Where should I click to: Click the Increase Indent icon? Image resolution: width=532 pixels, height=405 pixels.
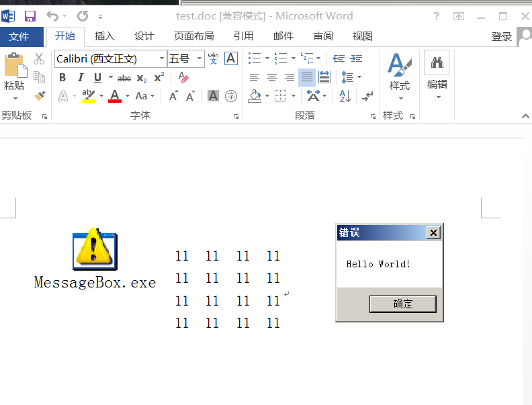coord(356,58)
